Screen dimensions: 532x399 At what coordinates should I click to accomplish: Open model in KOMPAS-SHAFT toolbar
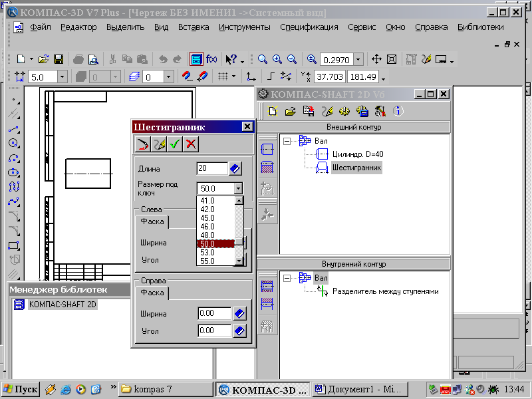point(291,111)
